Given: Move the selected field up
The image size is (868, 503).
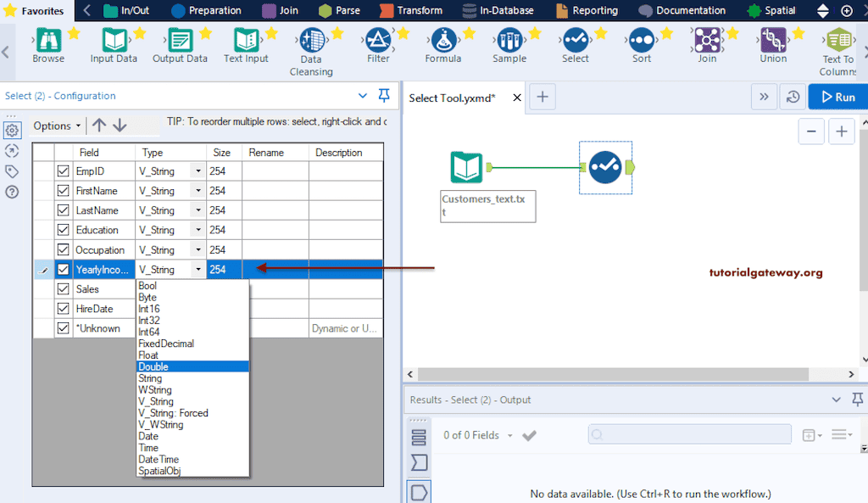Looking at the screenshot, I should pyautogui.click(x=99, y=125).
